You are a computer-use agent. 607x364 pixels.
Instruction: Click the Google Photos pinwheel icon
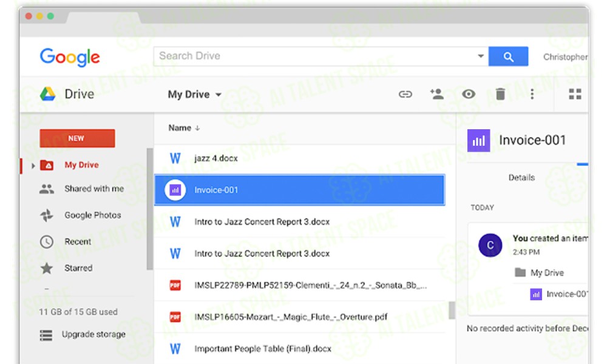pyautogui.click(x=47, y=215)
